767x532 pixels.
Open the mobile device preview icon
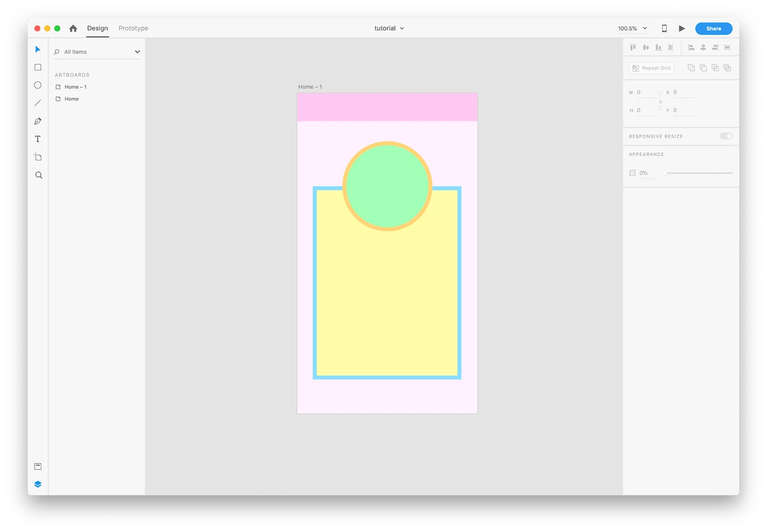pyautogui.click(x=664, y=28)
